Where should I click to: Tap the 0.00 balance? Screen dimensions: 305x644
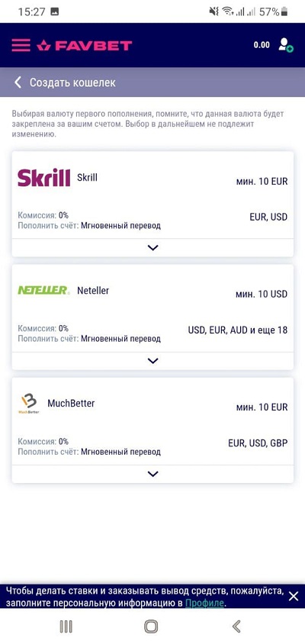point(262,45)
